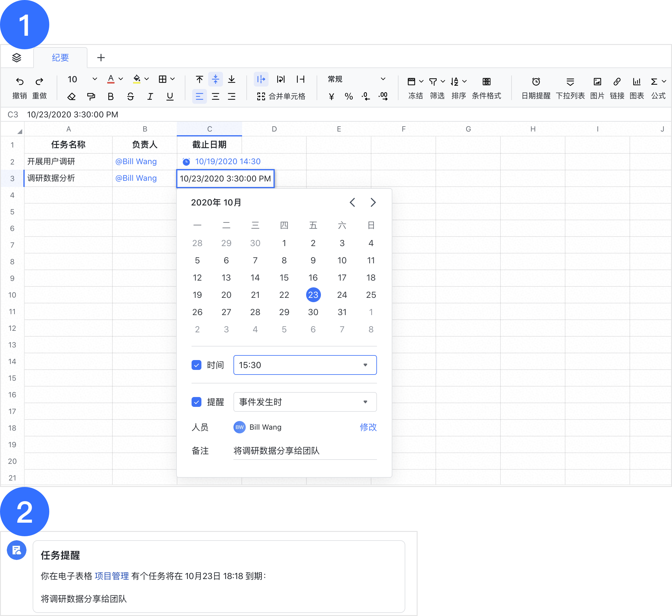Click the 修改 link to change assignee
672x616 pixels.
click(368, 427)
